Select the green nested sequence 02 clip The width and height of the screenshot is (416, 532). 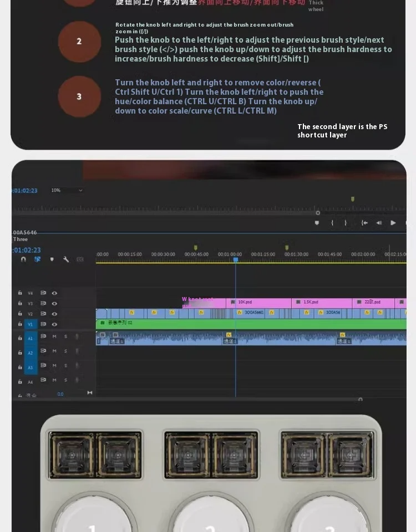[251, 324]
